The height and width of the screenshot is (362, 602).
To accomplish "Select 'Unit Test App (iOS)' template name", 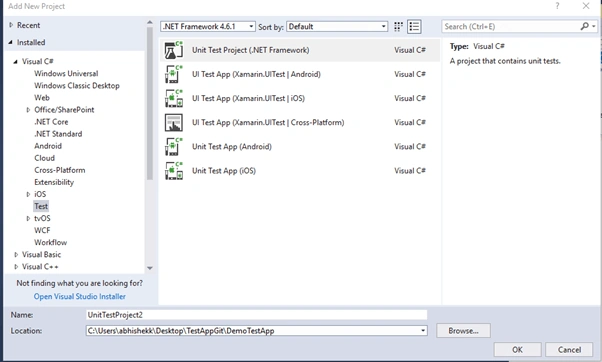I will pos(224,171).
